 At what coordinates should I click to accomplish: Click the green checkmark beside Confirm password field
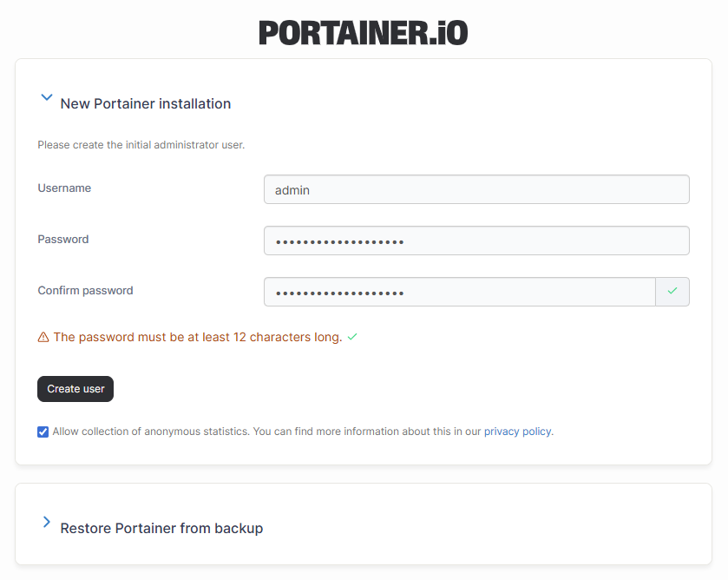click(672, 292)
